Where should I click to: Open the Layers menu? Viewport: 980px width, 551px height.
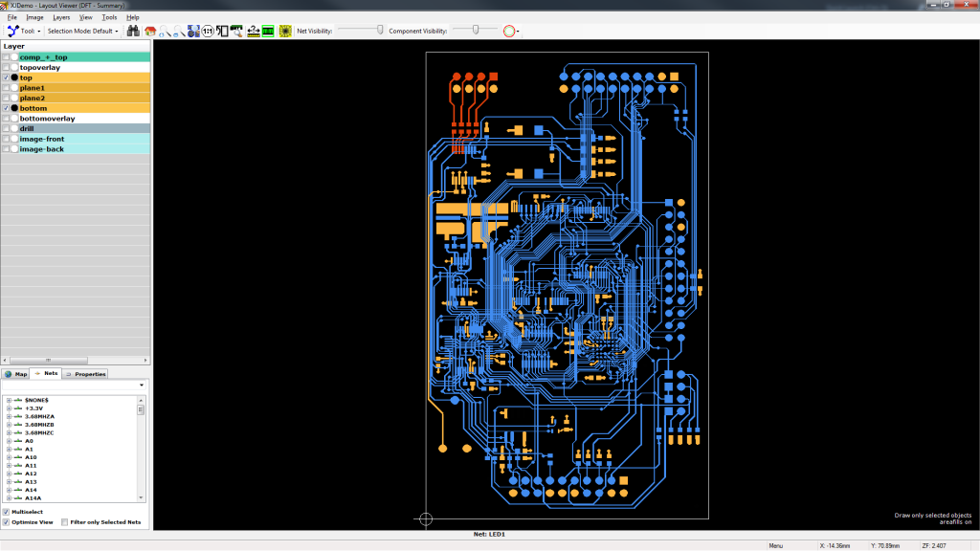pyautogui.click(x=61, y=16)
